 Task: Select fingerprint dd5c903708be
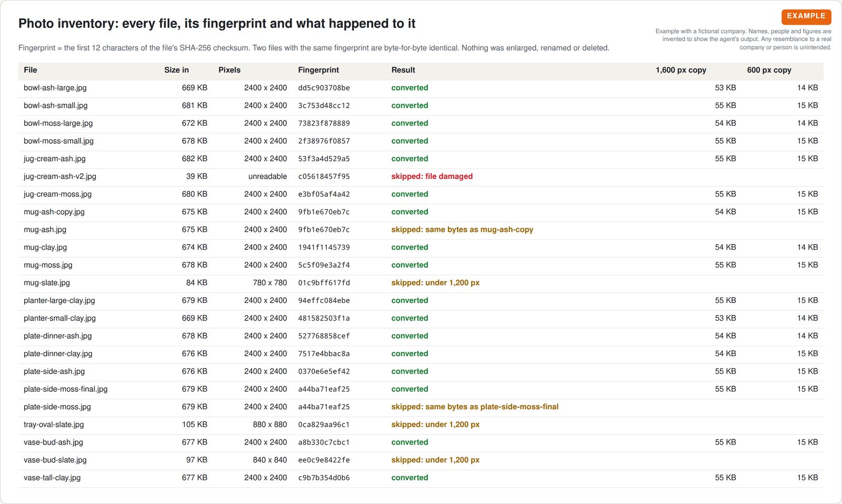pyautogui.click(x=324, y=88)
